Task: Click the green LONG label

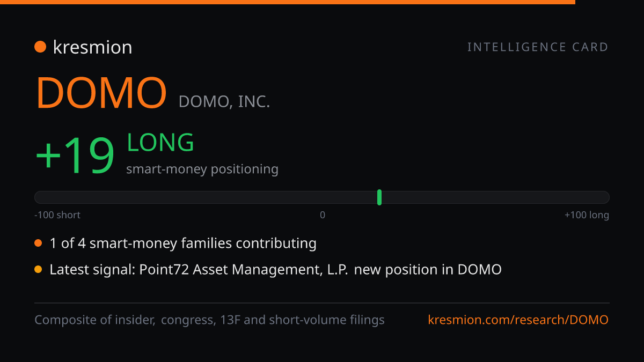Action: pos(160,143)
